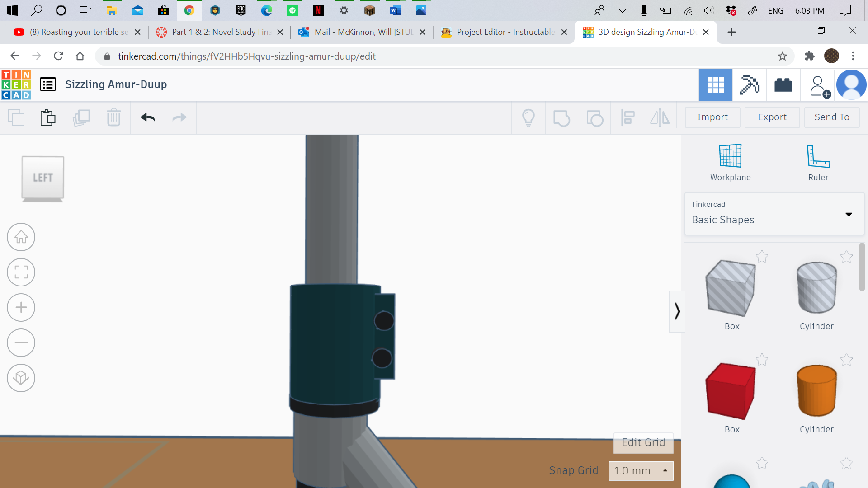Viewport: 868px width, 488px height.
Task: Reload the page
Action: (58, 56)
